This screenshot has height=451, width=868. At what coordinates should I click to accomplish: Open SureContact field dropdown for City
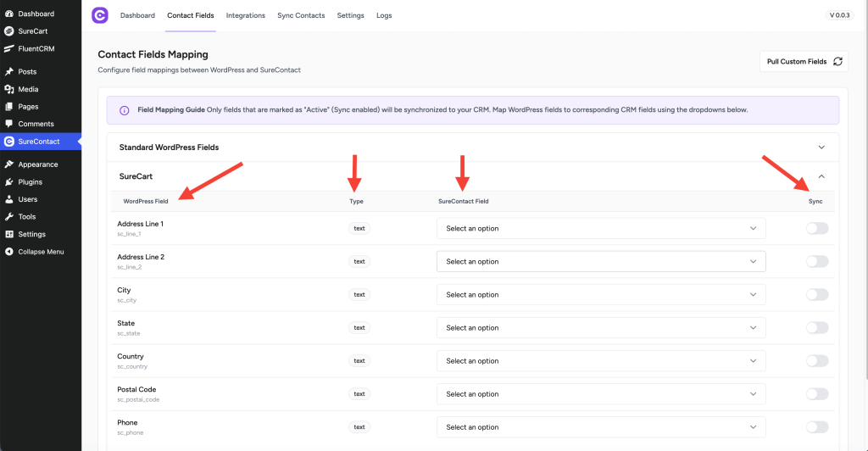coord(601,294)
